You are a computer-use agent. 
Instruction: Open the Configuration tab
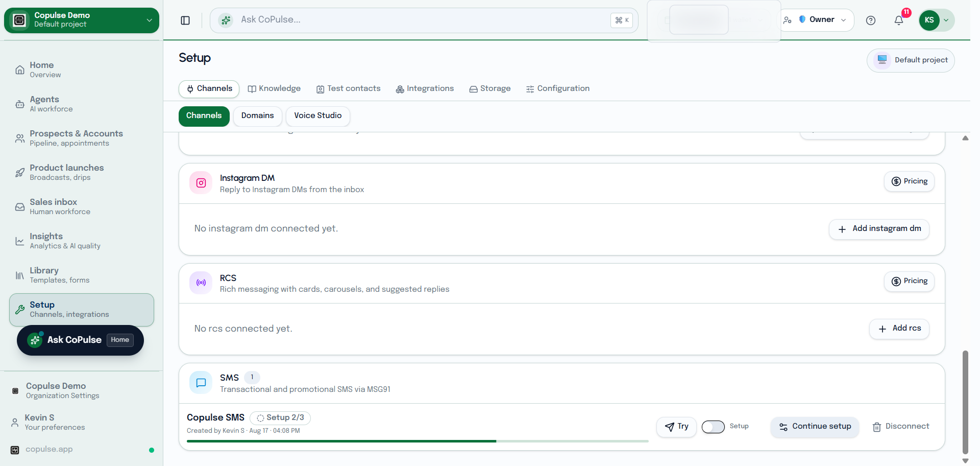click(x=558, y=88)
